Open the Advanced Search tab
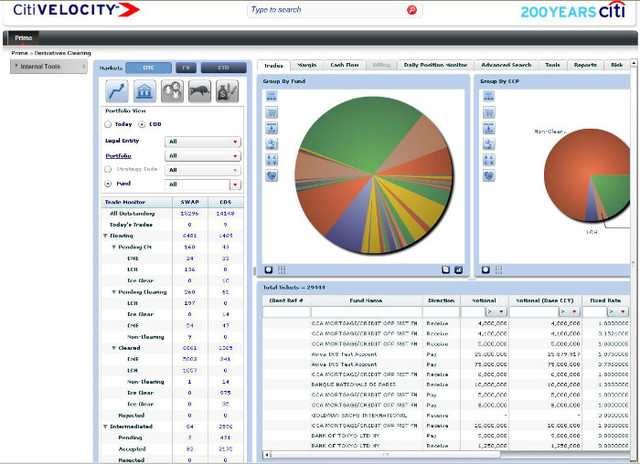640x464 pixels. click(506, 65)
